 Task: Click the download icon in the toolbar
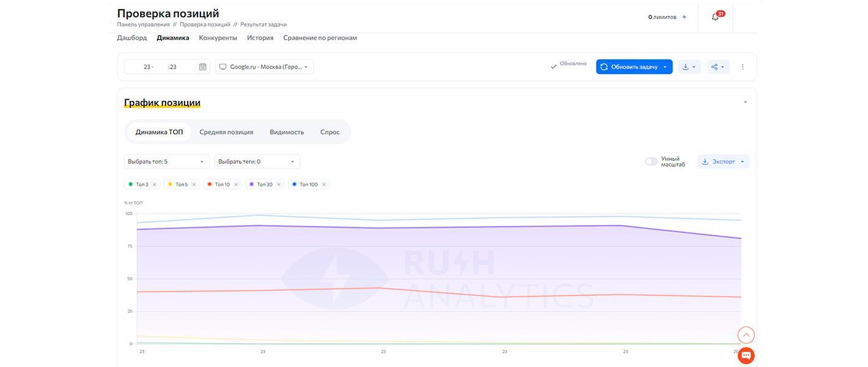pyautogui.click(x=685, y=67)
